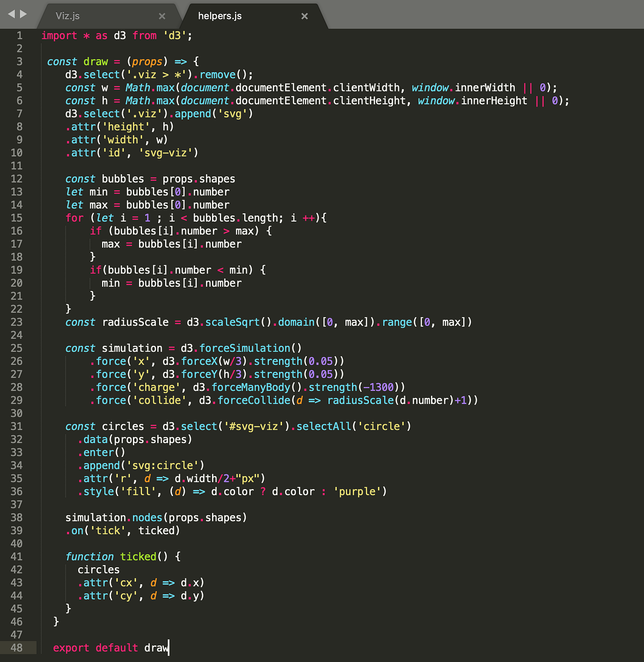Place cursor on the draw function name
The width and height of the screenshot is (644, 662).
point(95,61)
